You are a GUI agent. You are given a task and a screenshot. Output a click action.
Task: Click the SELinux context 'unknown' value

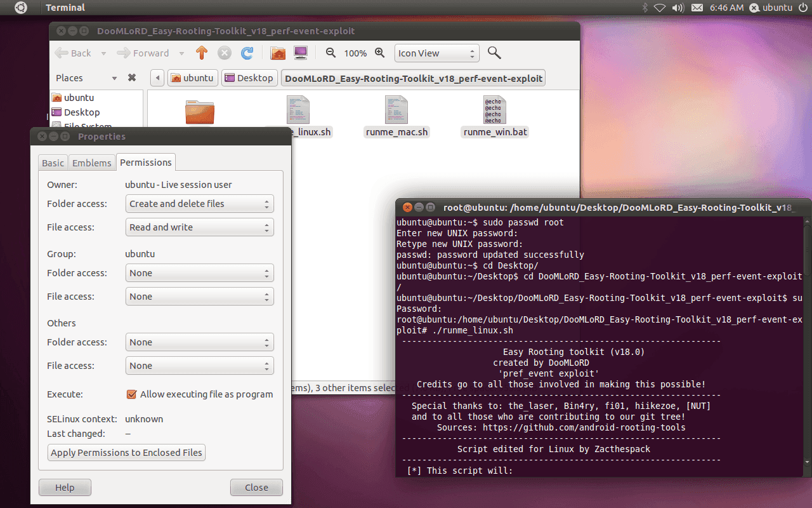[x=144, y=419]
